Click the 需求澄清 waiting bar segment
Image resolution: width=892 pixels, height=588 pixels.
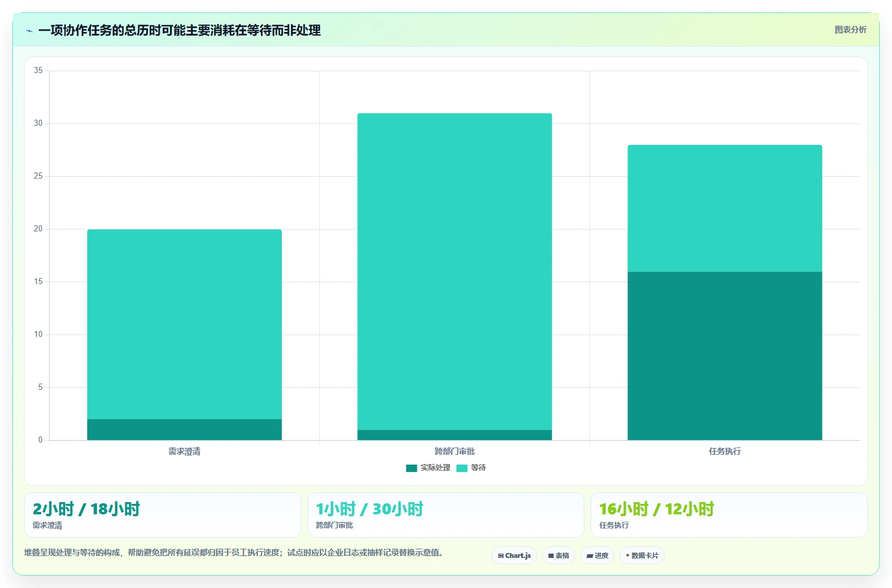pos(184,324)
